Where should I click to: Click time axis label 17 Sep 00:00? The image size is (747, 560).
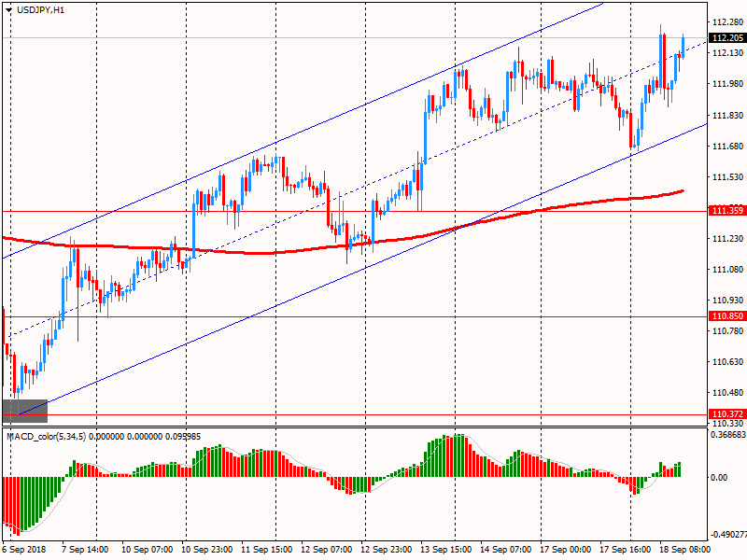pos(566,549)
